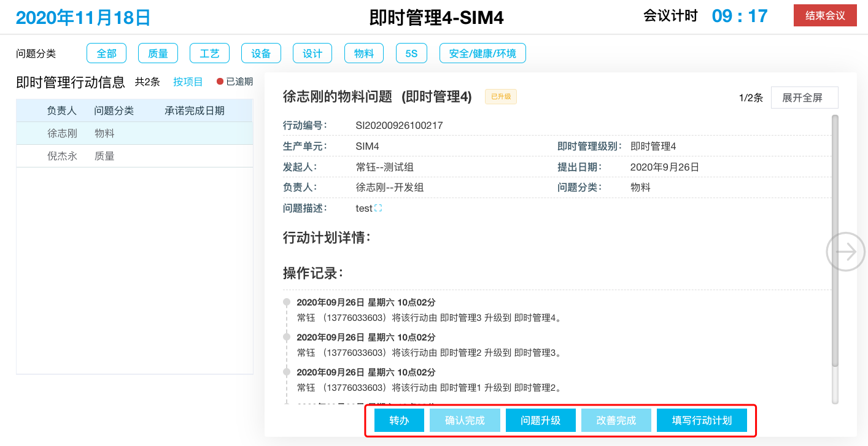The width and height of the screenshot is (868, 446).
Task: Choose the 设计 category filter
Action: pos(312,53)
